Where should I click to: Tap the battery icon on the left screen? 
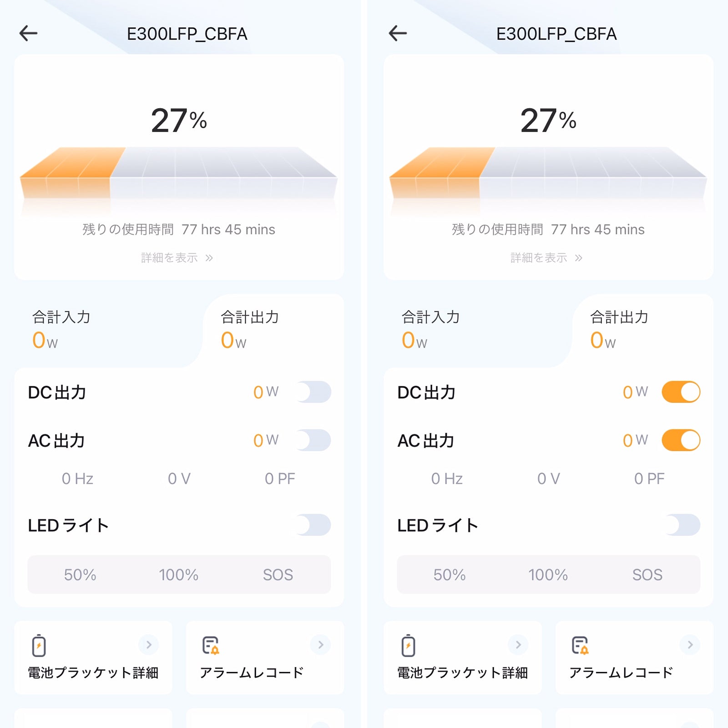[39, 645]
